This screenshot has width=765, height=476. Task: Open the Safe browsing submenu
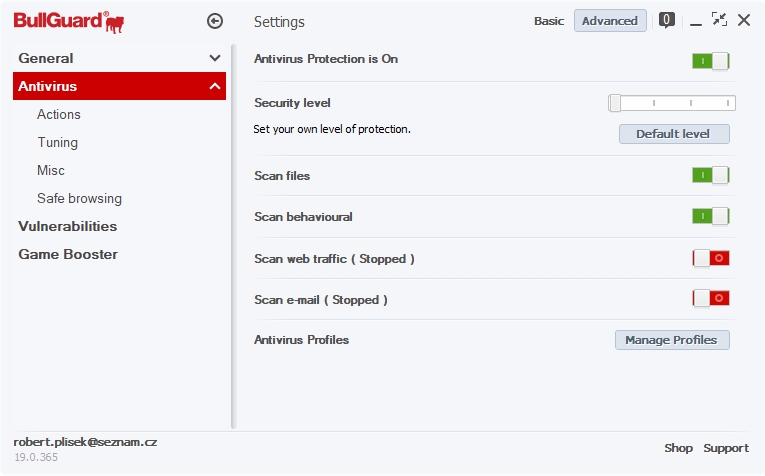[x=79, y=198]
